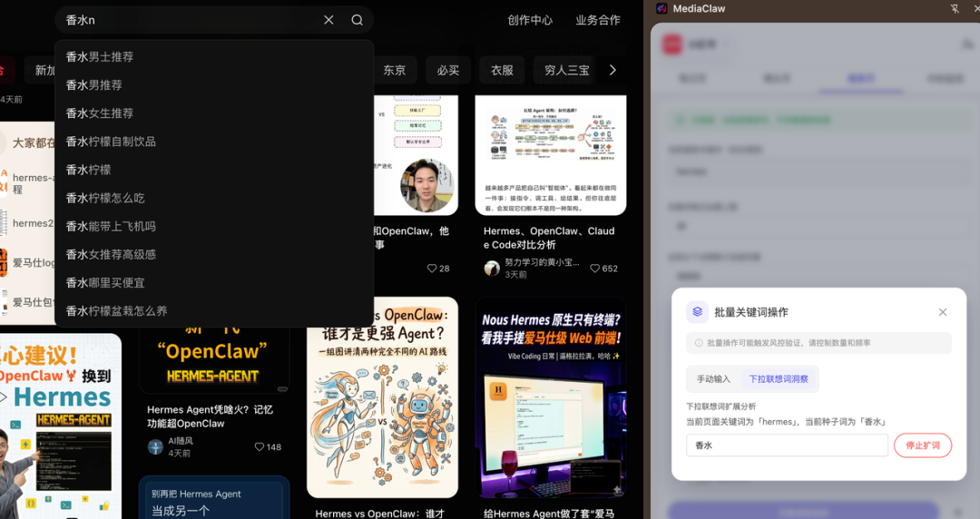Select suggestion 香水女生推荐

(214, 113)
